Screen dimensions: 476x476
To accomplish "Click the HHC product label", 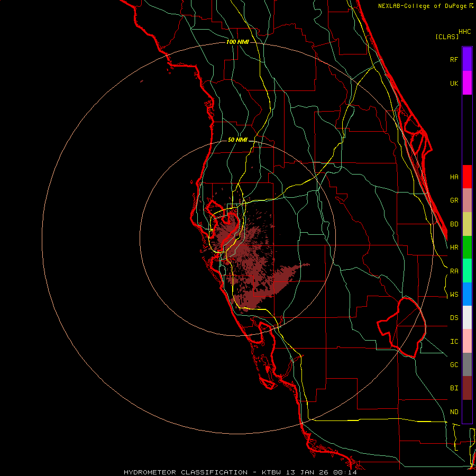I will [464, 32].
